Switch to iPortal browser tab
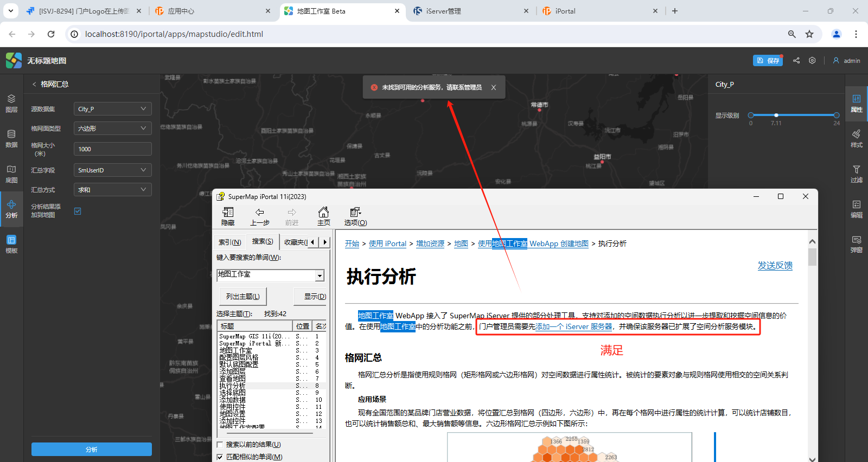Screen dimensions: 868x462 point(600,11)
